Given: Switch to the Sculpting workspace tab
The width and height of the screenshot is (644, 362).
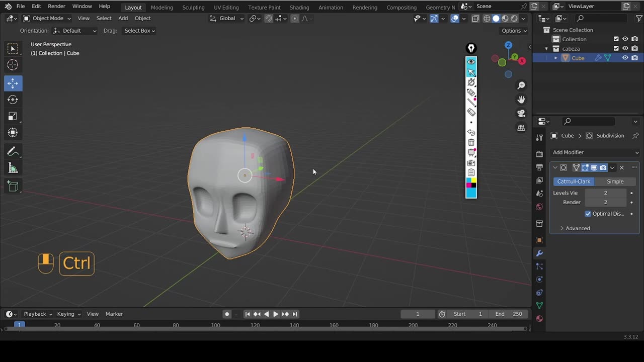Looking at the screenshot, I should (x=193, y=8).
